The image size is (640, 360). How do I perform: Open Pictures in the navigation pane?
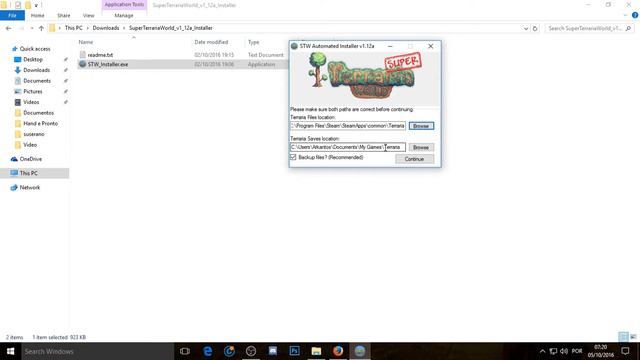point(33,91)
